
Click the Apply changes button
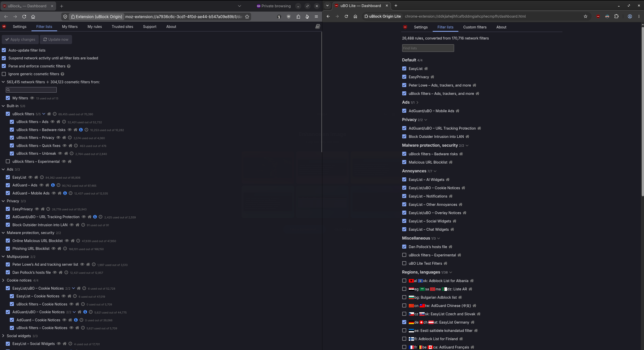tap(20, 40)
